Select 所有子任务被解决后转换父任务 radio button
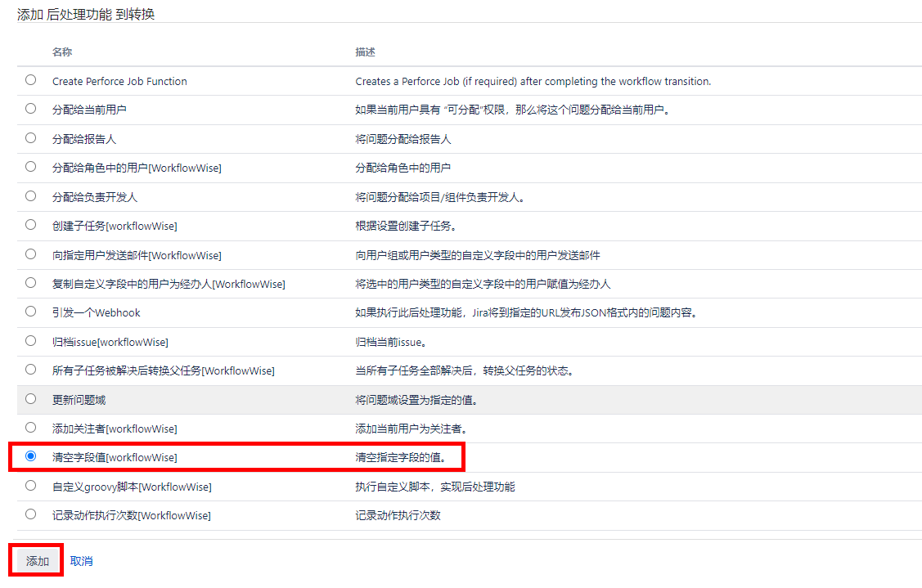 pos(31,370)
